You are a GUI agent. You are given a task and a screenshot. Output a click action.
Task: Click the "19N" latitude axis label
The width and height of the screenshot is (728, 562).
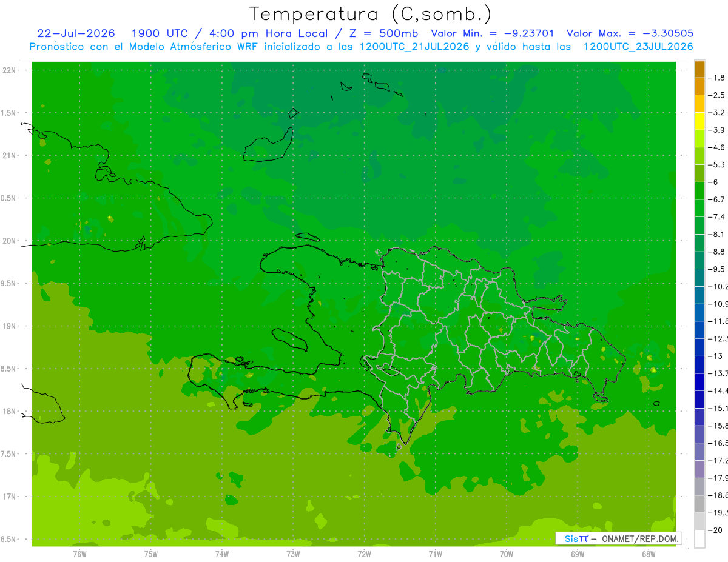8,326
